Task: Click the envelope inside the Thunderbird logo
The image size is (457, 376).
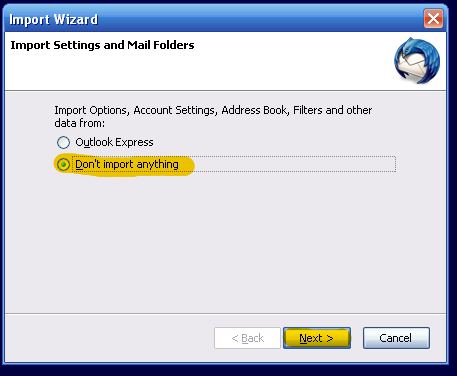Action: tap(412, 66)
